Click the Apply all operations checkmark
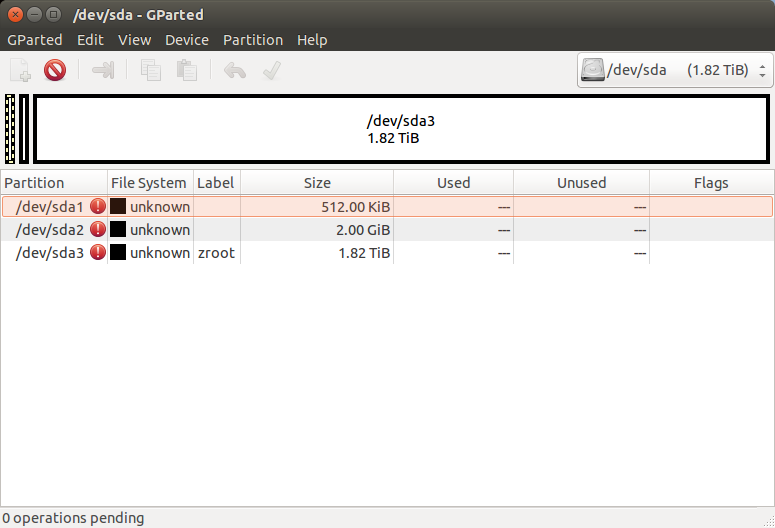The width and height of the screenshot is (775, 528). [x=270, y=70]
